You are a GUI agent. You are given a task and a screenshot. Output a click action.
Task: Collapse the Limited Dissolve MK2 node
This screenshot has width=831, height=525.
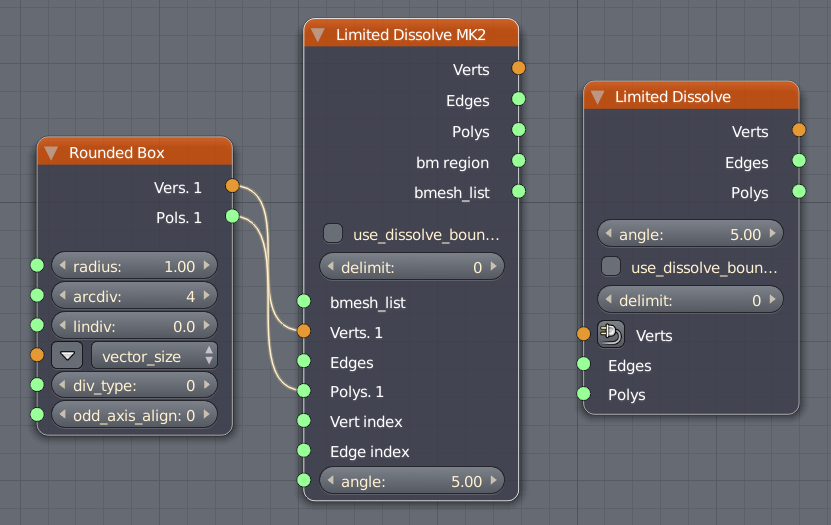[318, 34]
